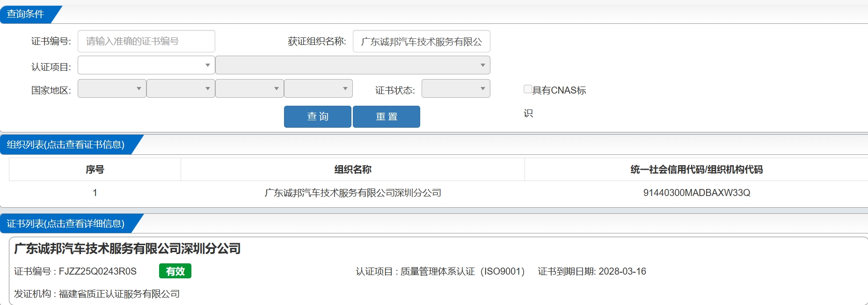This screenshot has height=305, width=868.
Task: Open the second 国家地区 dropdown
Action: pyautogui.click(x=181, y=88)
